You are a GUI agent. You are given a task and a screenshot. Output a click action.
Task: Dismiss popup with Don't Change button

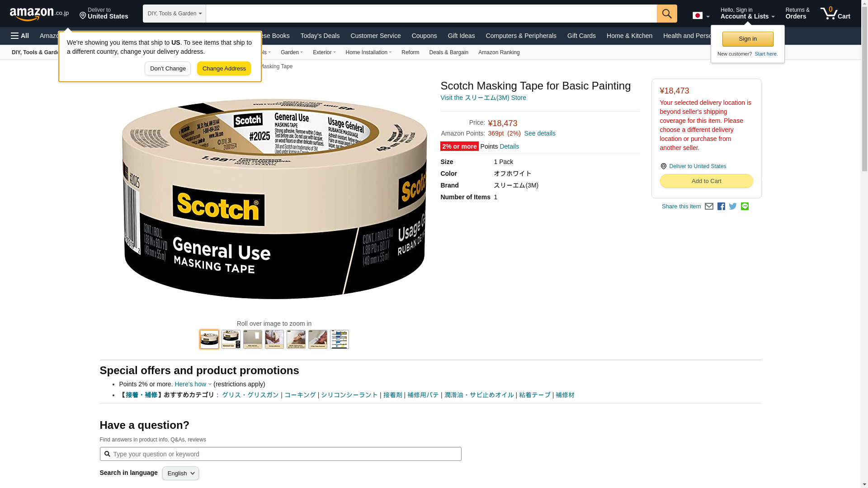coord(168,69)
